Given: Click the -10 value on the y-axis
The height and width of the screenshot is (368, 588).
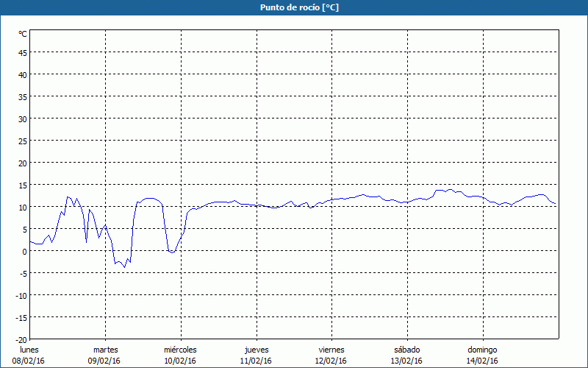Looking at the screenshot, I should pos(21,295).
